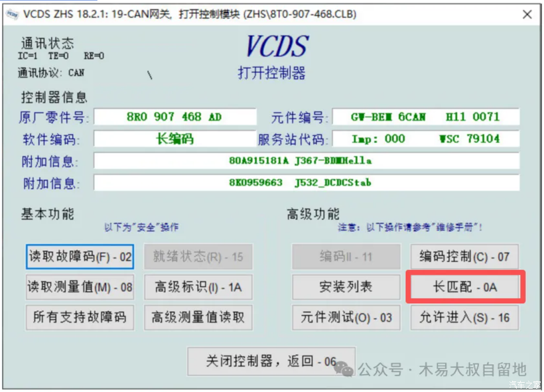Viewport: 544px width, 392px height.
Task: Start 元件测试(O) - 03 output tests
Action: point(346,317)
